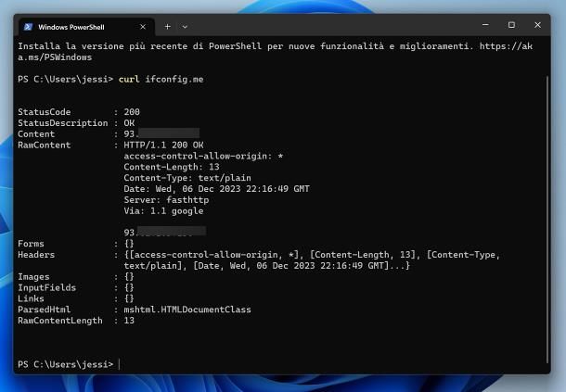Click the RawContent label
The image size is (566, 392).
click(x=45, y=145)
